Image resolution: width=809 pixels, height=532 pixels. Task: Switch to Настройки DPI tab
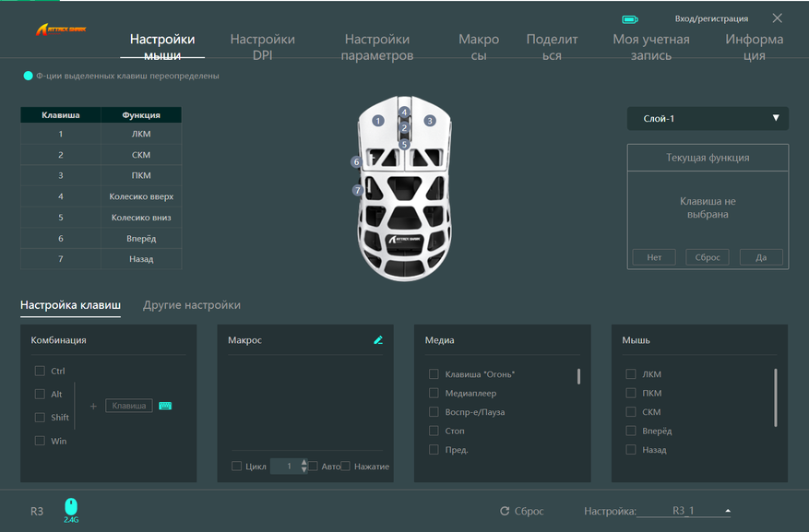point(262,47)
